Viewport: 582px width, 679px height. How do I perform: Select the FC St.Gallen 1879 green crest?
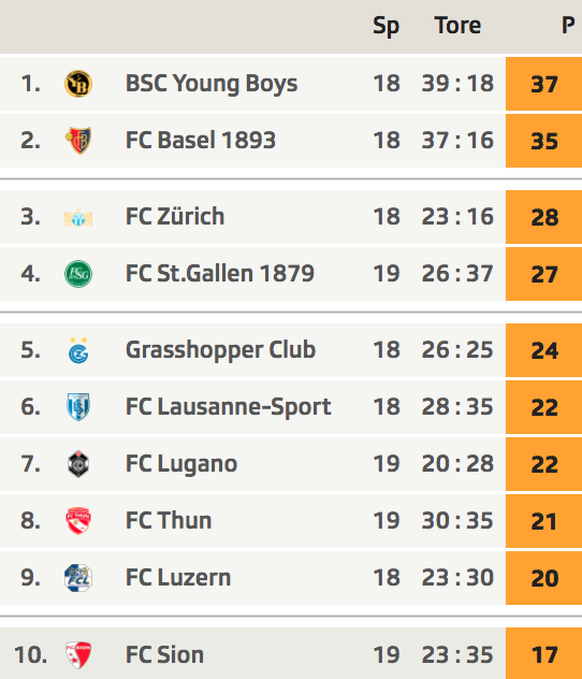[x=78, y=274]
